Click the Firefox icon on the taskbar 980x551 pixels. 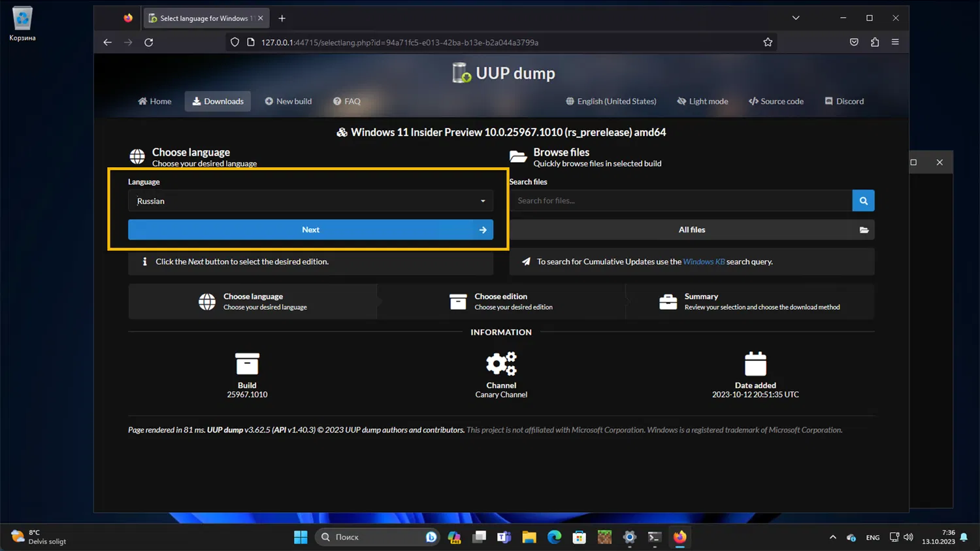(680, 537)
